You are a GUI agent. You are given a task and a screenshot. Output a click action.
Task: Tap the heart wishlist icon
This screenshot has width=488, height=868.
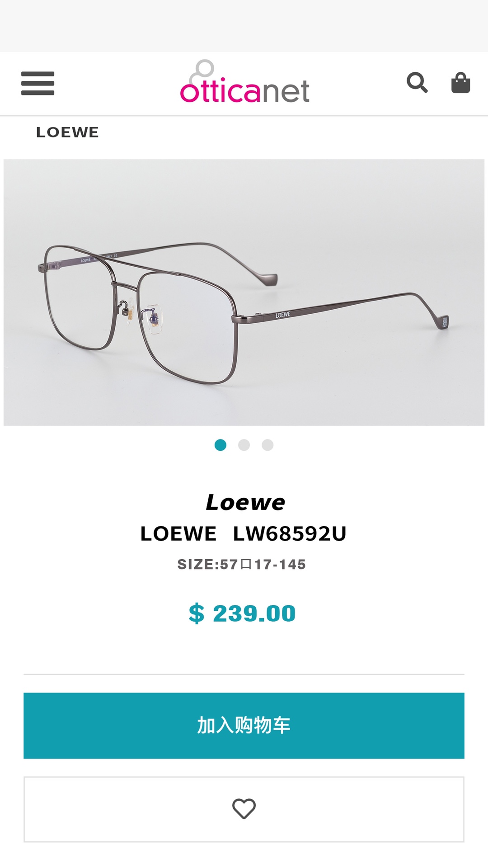point(244,809)
